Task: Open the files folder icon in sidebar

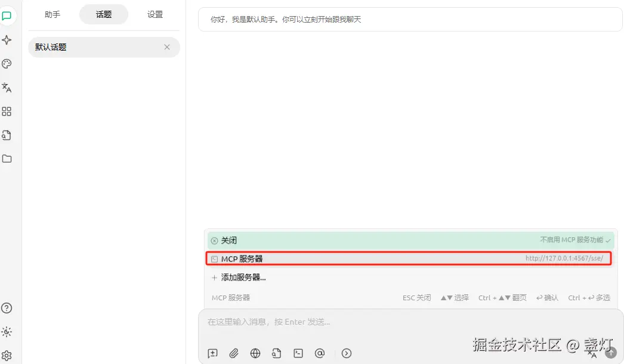Action: click(7, 158)
